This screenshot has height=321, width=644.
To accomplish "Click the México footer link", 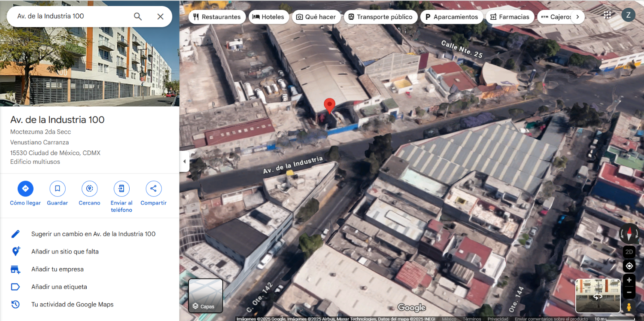I will [449, 319].
